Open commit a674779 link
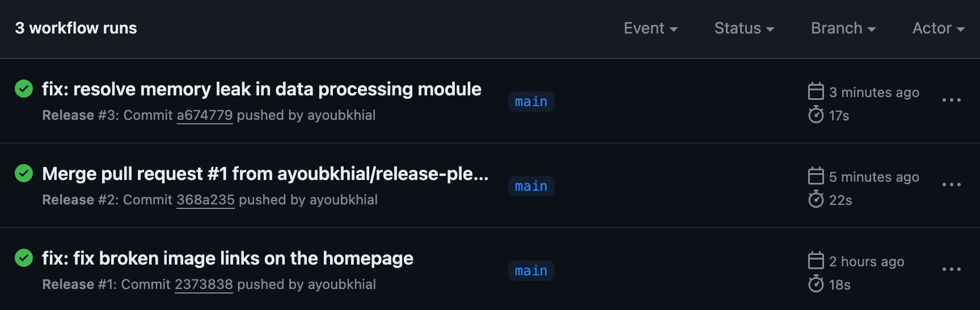This screenshot has height=310, width=980. click(205, 115)
